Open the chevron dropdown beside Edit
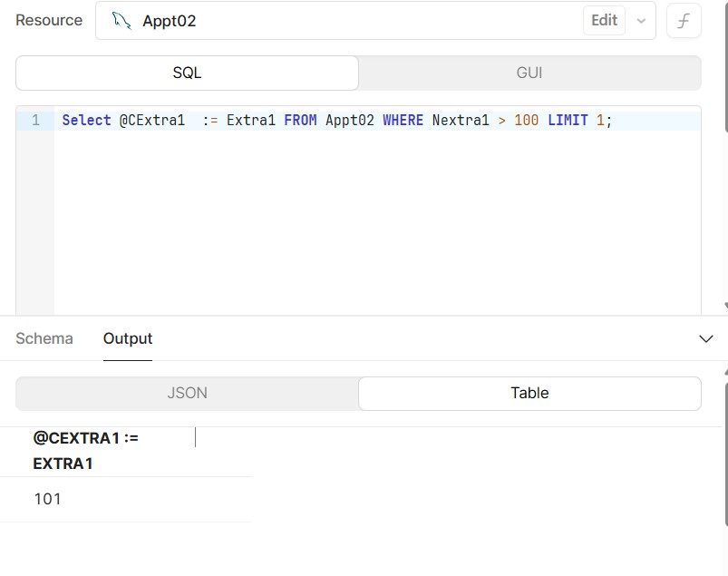Image resolution: width=728 pixels, height=576 pixels. point(641,21)
